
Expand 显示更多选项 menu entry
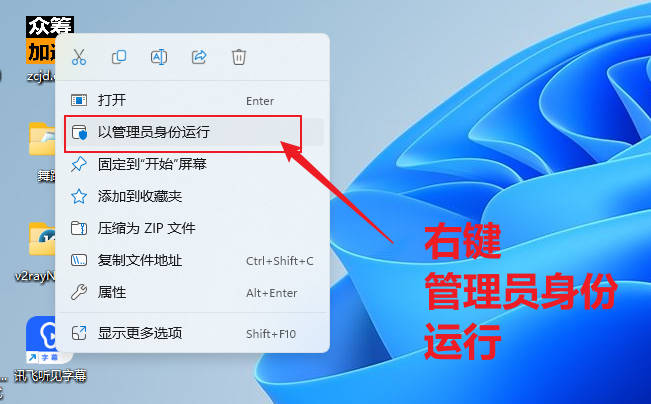tap(193, 333)
